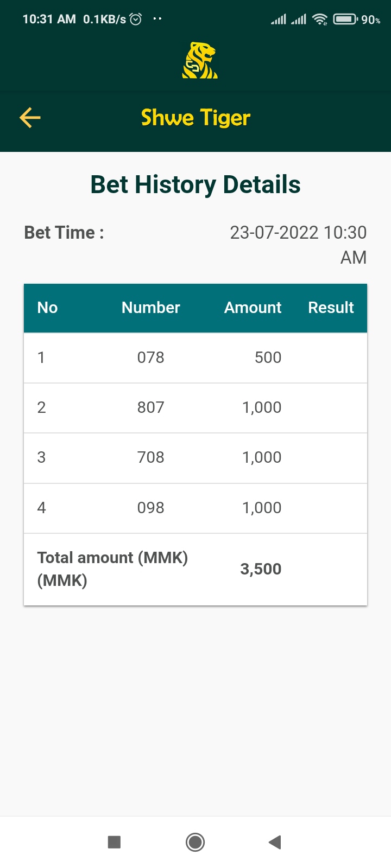Click the No column header
This screenshot has width=391, height=868.
(x=47, y=308)
